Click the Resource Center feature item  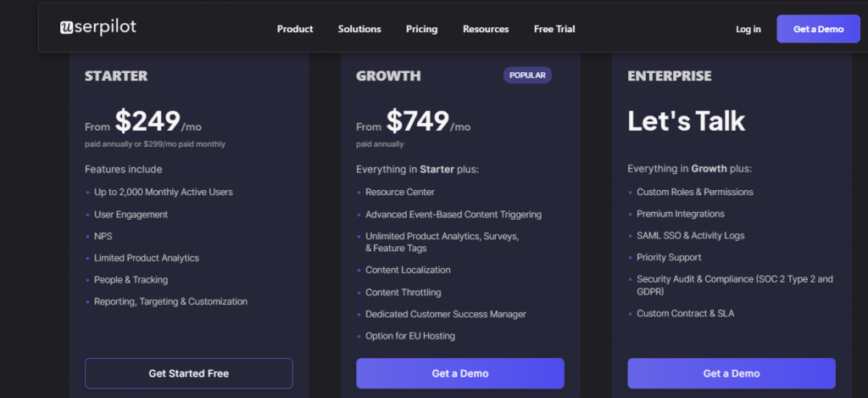point(400,193)
